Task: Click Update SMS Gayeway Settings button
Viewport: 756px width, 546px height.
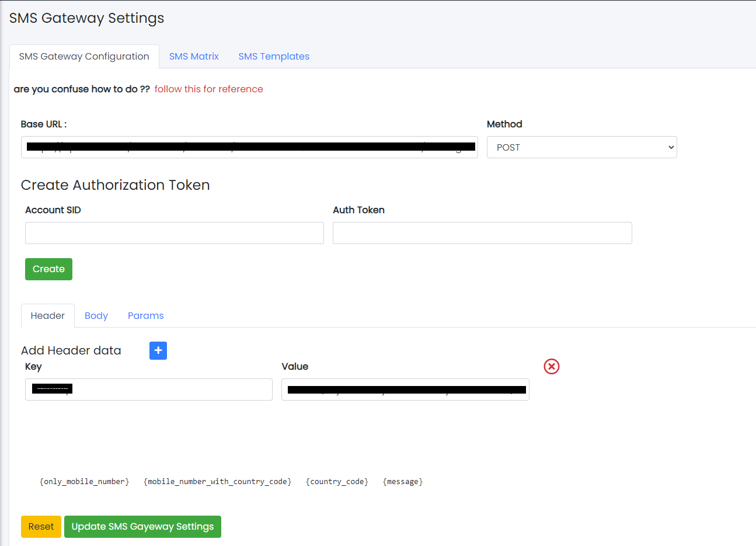Action: click(142, 527)
